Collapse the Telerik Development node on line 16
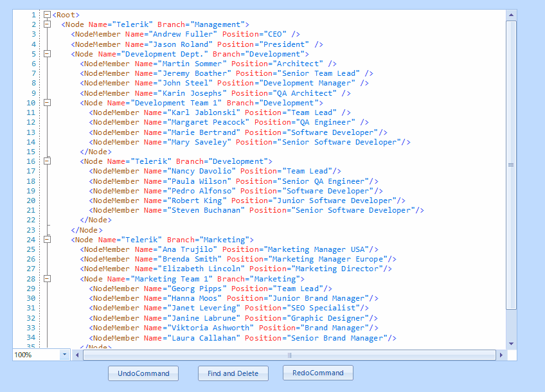Viewport: 545px width, 392px height. pos(48,161)
